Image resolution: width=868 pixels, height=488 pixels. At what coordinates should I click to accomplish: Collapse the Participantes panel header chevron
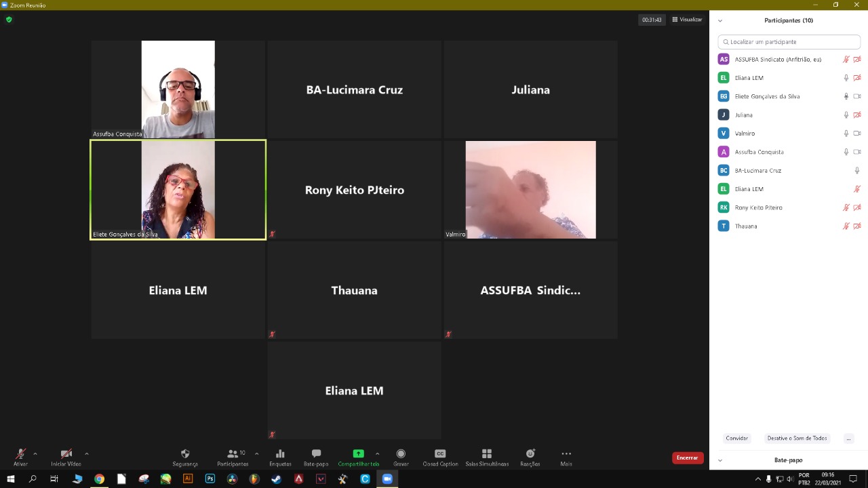click(720, 21)
